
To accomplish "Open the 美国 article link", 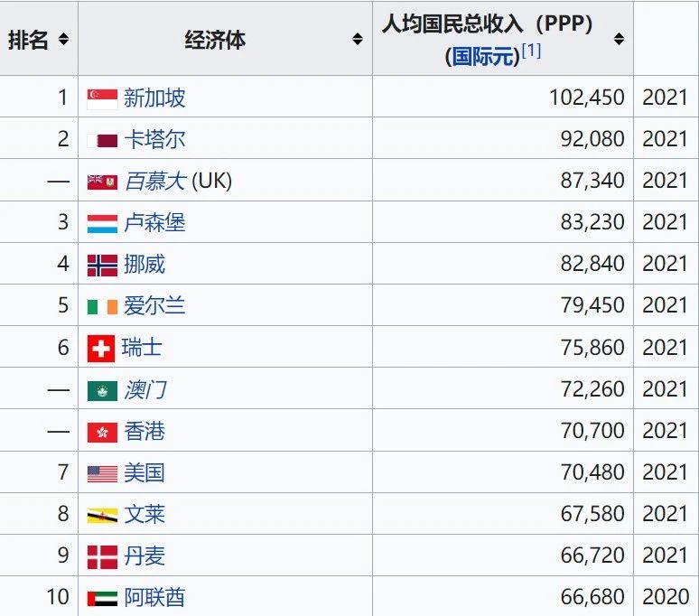I will click(x=144, y=473).
